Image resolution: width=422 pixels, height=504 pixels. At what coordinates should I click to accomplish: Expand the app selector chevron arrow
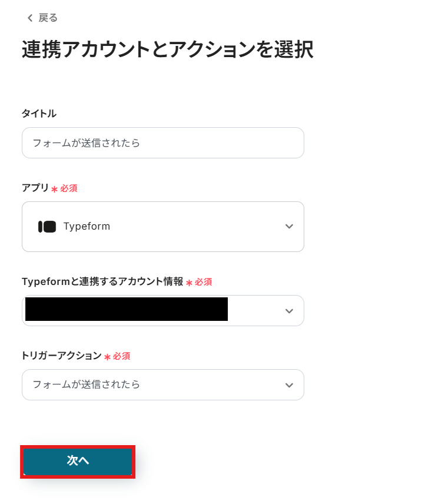coord(289,227)
